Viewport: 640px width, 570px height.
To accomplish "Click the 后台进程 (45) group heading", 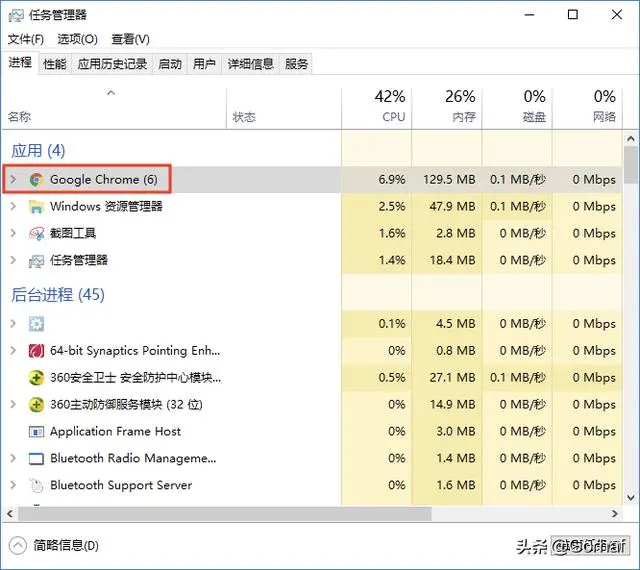I will (x=58, y=295).
